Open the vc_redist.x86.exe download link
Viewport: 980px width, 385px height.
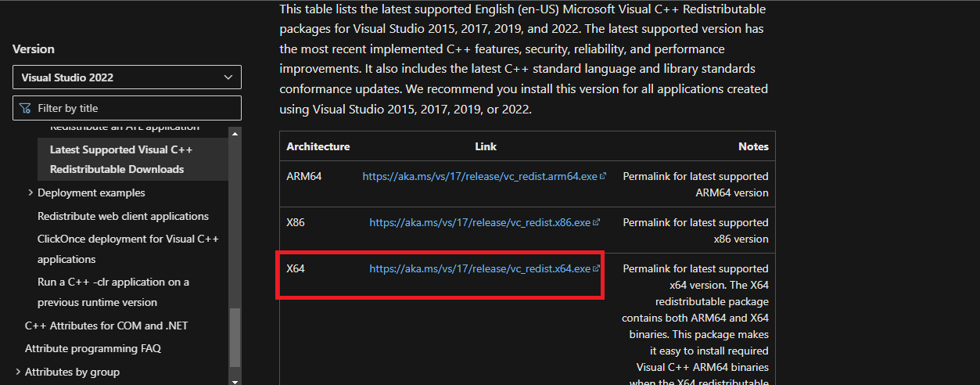point(479,223)
